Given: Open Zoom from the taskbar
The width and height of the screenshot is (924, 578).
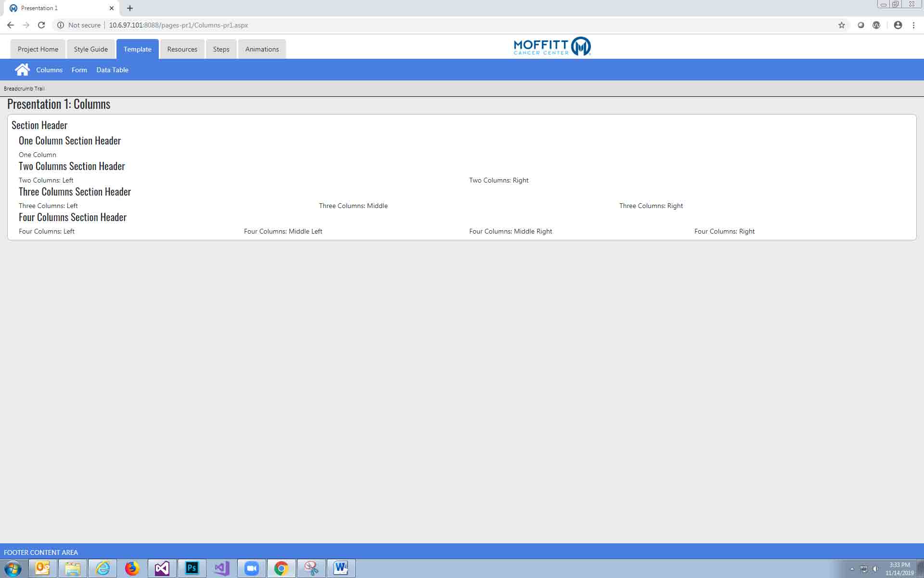Looking at the screenshot, I should 251,568.
